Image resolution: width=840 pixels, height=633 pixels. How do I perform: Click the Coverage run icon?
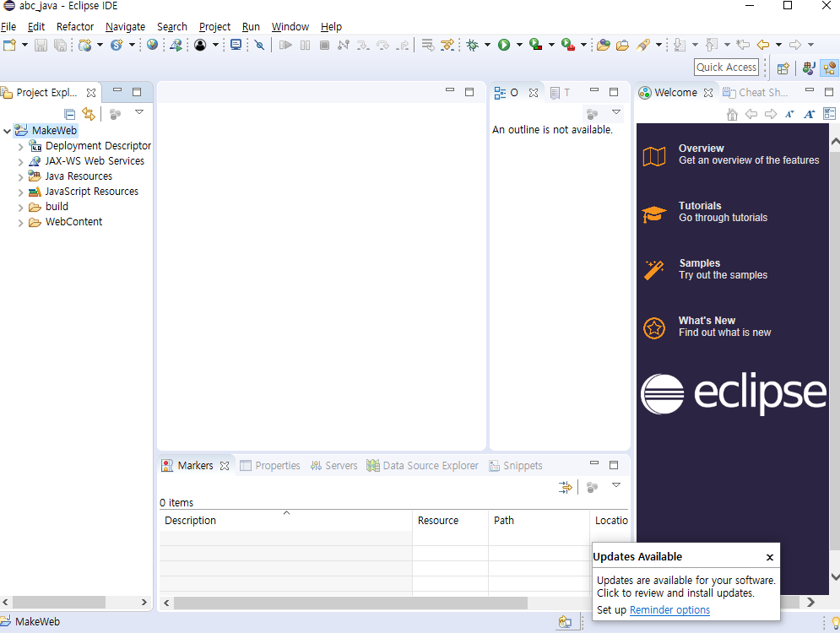(x=536, y=45)
